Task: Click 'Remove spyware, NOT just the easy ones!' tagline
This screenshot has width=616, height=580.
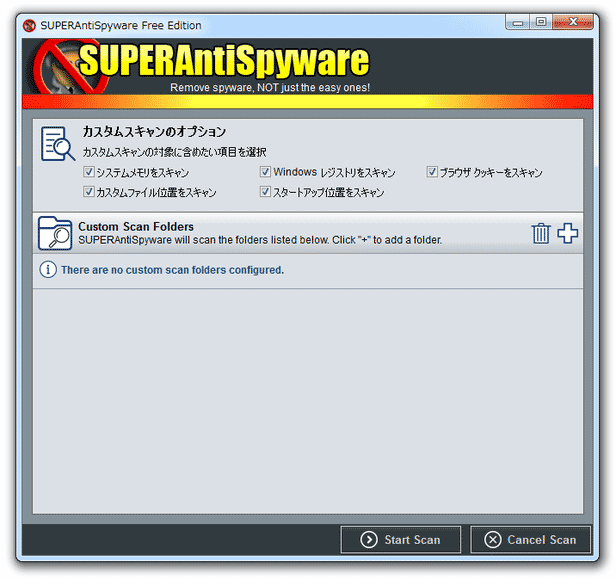Action: point(270,88)
